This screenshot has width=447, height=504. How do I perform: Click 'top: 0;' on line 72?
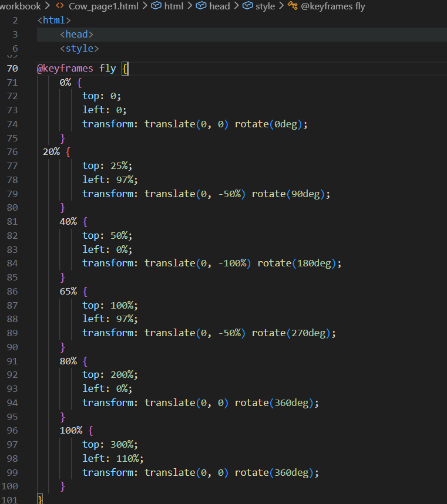tap(102, 96)
